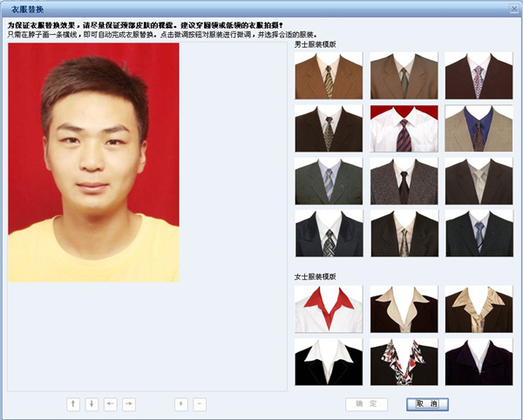
Task: Select the grey tweed suit with black tie
Action: tap(404, 180)
